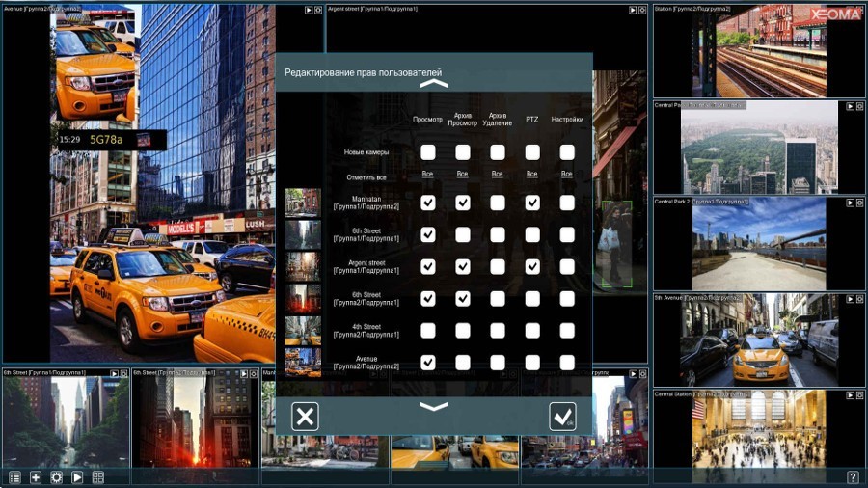Click play icon on Central Station tile

[x=850, y=395]
